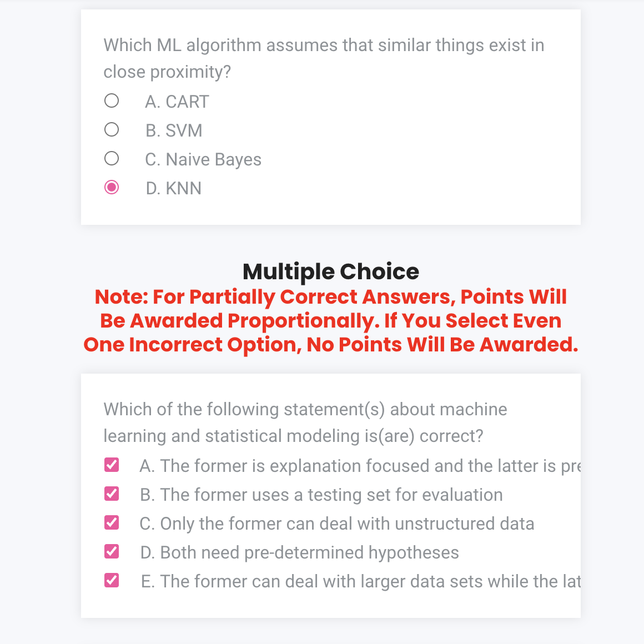Click the close proximity question text
Screen dimensions: 644x644
point(324,58)
